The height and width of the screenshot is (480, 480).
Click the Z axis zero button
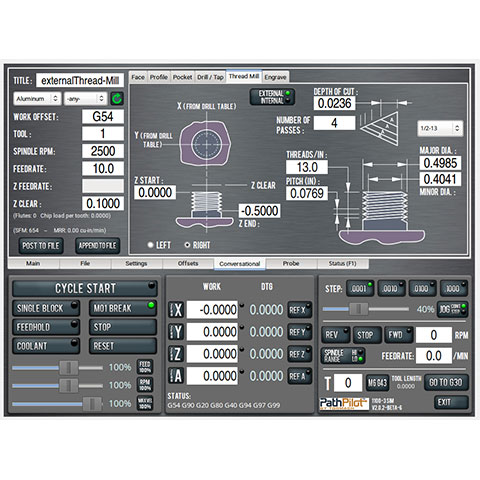tap(176, 354)
